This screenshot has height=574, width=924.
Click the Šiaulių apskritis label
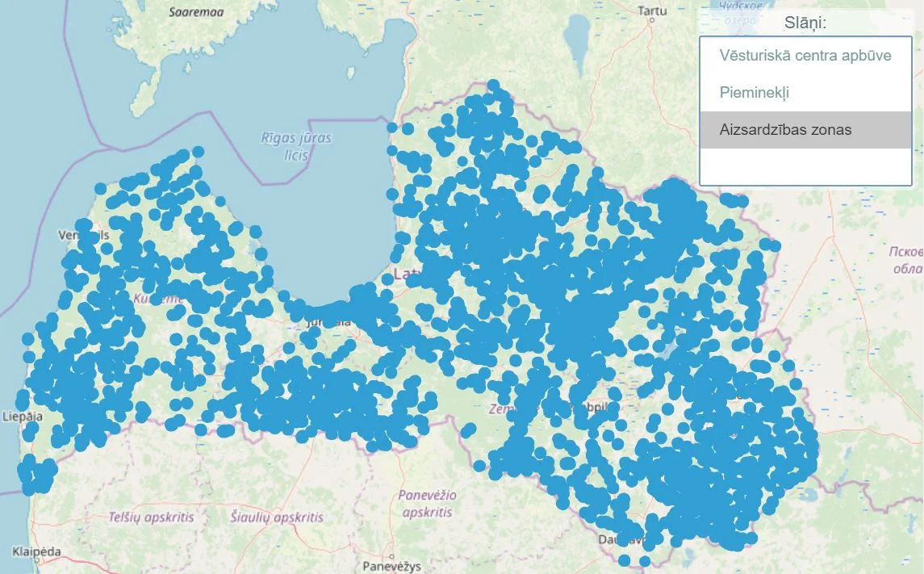[x=277, y=517]
